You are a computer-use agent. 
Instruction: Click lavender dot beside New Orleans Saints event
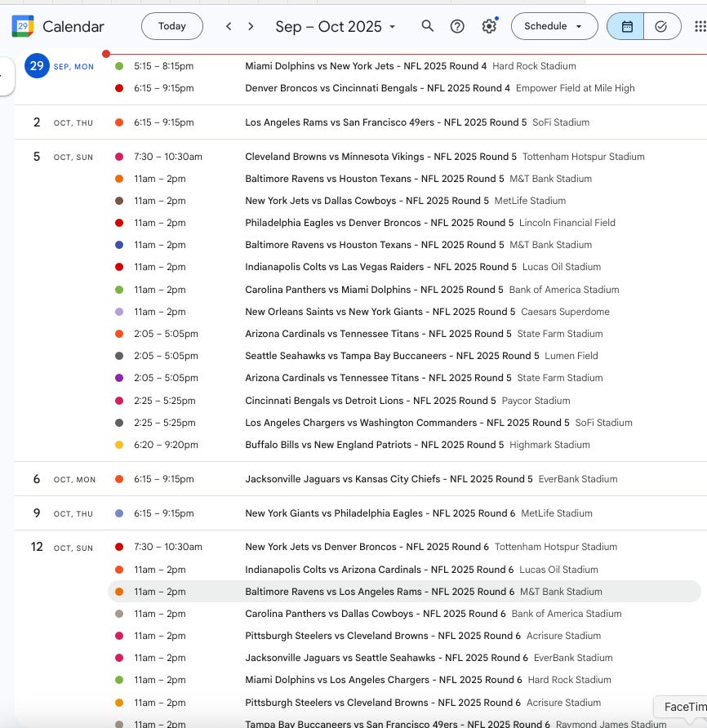(x=119, y=312)
